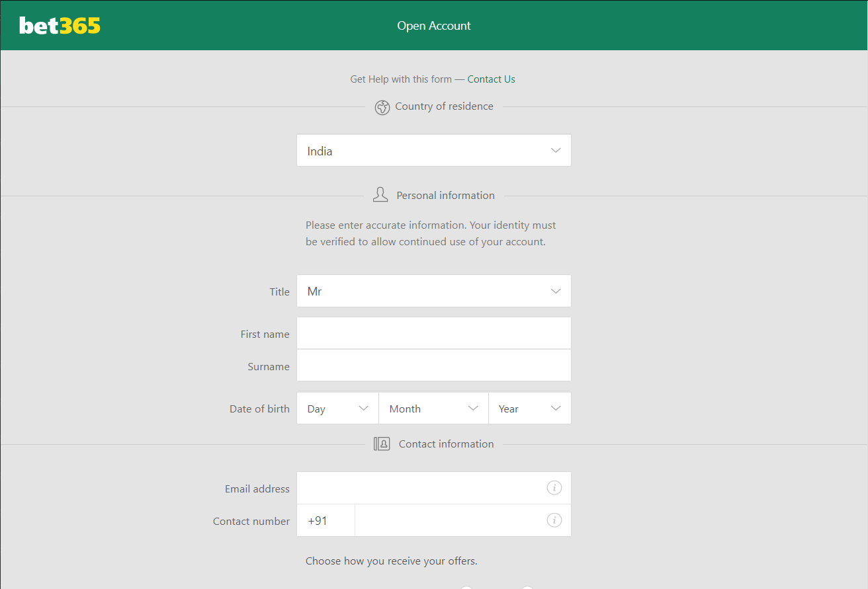The width and height of the screenshot is (868, 589).
Task: Click the globe icon beside Country of residence
Action: click(382, 107)
